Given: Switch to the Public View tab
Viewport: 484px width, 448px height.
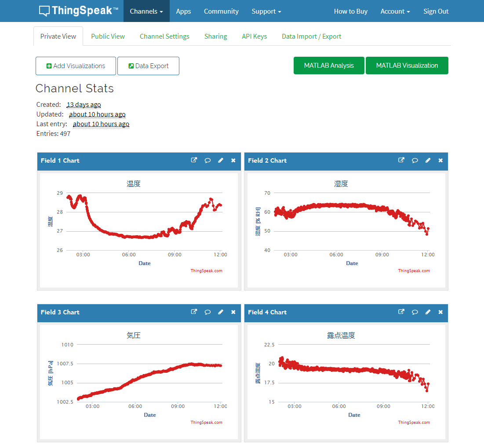Looking at the screenshot, I should tap(108, 36).
